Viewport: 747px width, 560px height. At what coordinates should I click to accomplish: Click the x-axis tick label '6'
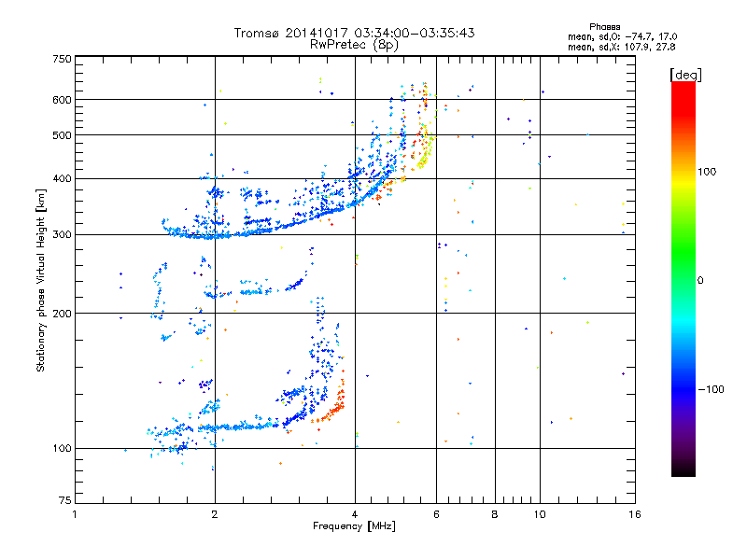pos(436,514)
